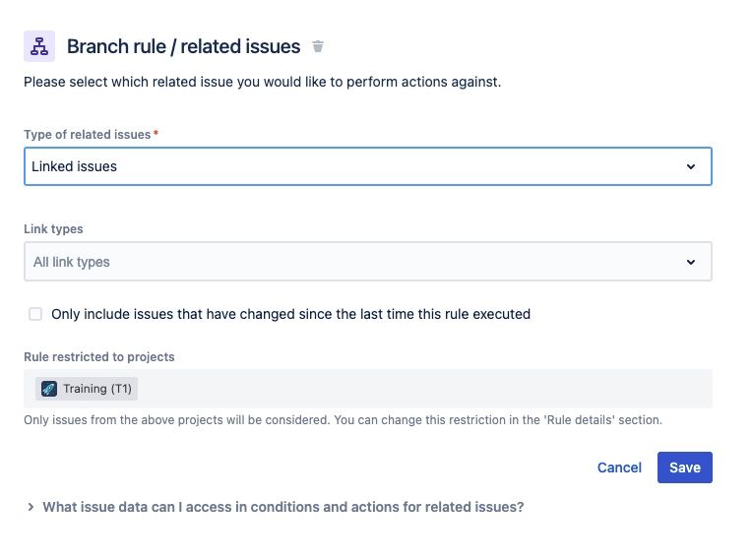Click the helper text mentioning 'Rule details' section

(x=343, y=419)
